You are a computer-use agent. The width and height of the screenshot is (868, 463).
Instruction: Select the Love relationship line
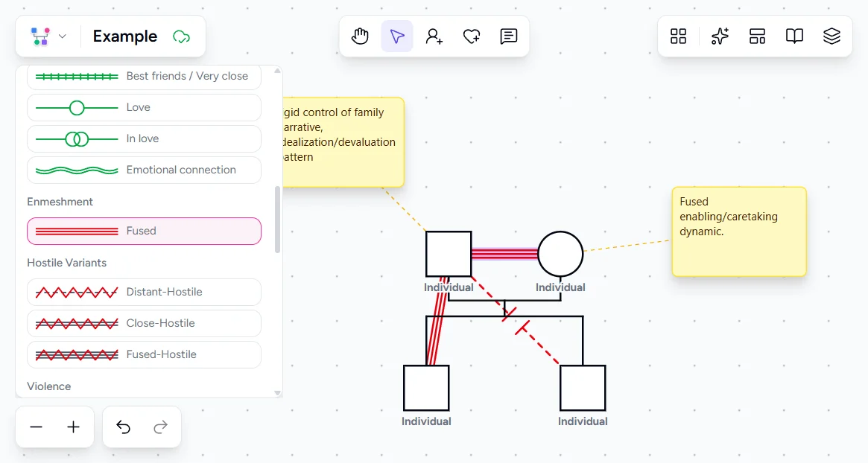[x=144, y=107]
